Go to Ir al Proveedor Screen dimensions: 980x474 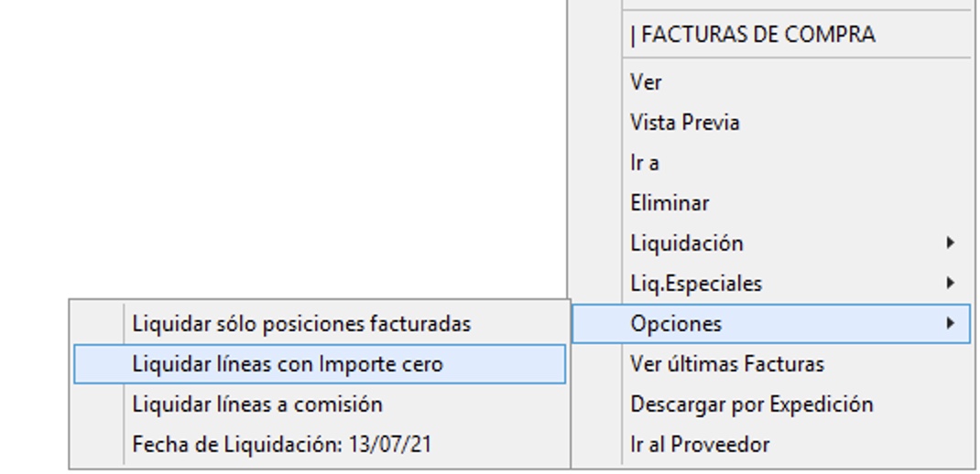click(700, 445)
